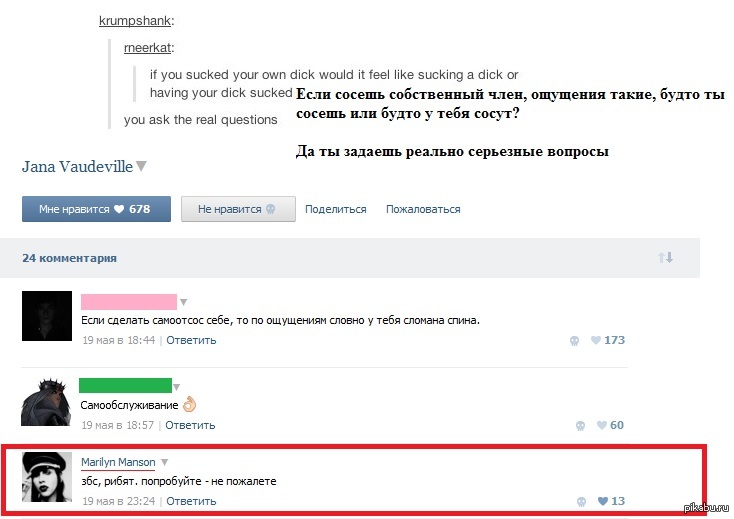Expand the arrow next to Jana Vaudeville
Viewport: 734px width, 519px height.
141,166
